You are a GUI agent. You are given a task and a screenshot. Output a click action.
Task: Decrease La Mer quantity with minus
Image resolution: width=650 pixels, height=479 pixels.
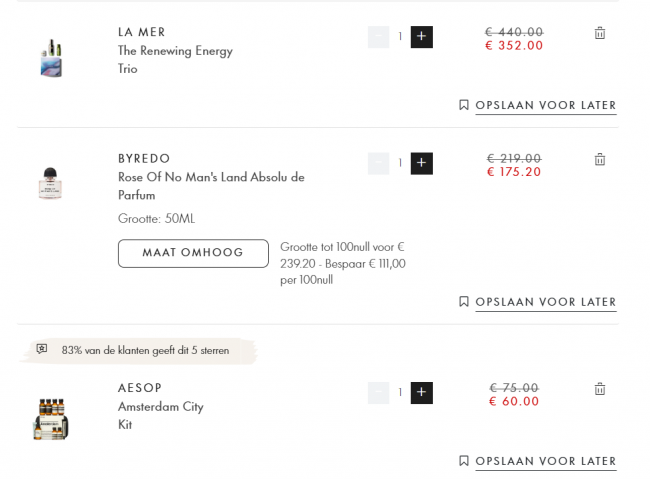coord(378,37)
